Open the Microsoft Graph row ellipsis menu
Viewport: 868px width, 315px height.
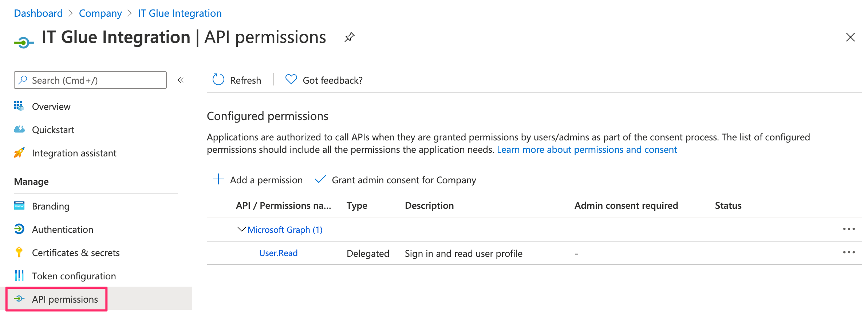[849, 229]
